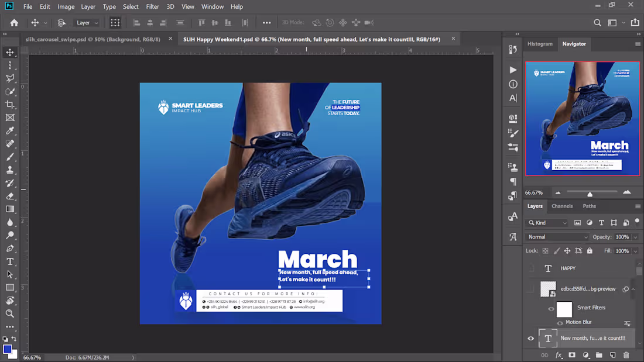Open the Filter menu
This screenshot has height=362, width=644.
[x=152, y=6]
